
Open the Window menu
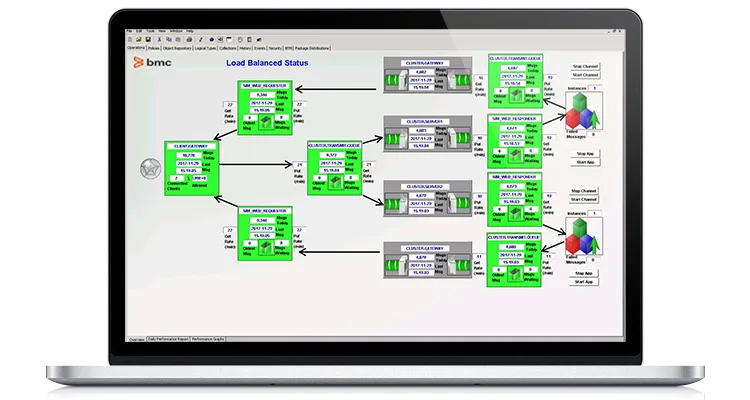(176, 31)
